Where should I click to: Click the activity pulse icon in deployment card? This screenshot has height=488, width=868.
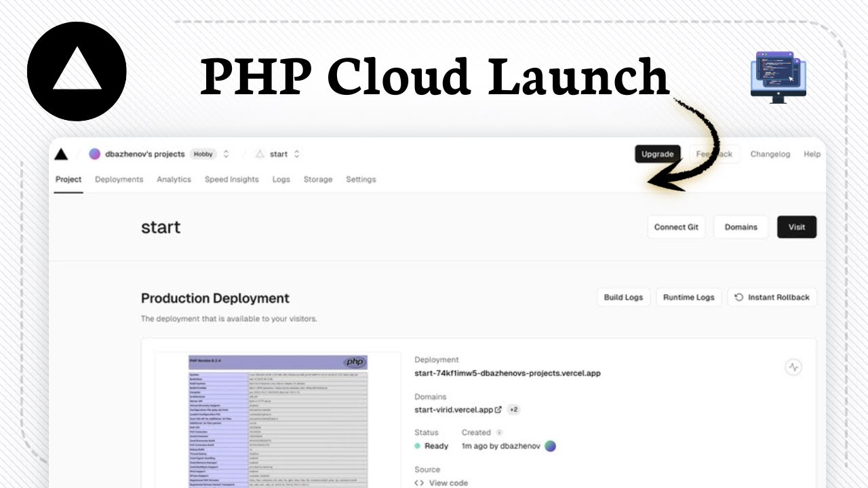coord(793,367)
